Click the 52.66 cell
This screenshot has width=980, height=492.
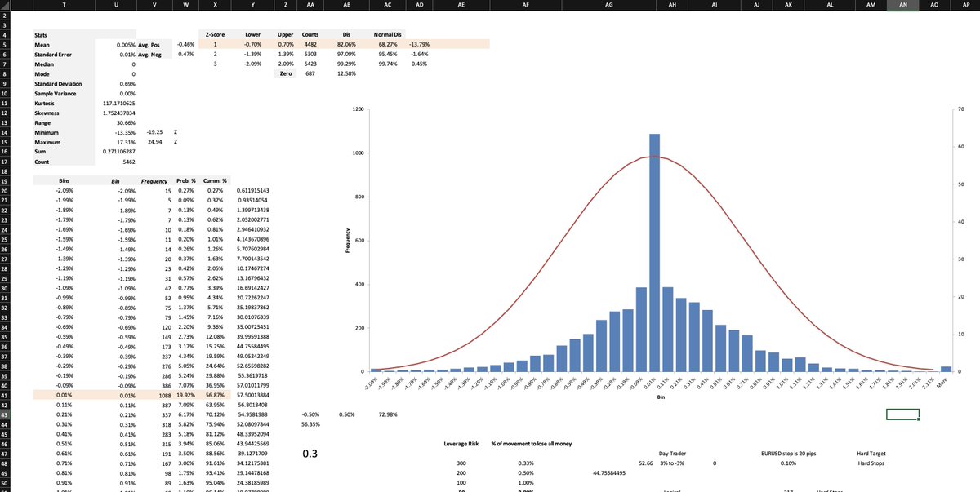[645, 463]
